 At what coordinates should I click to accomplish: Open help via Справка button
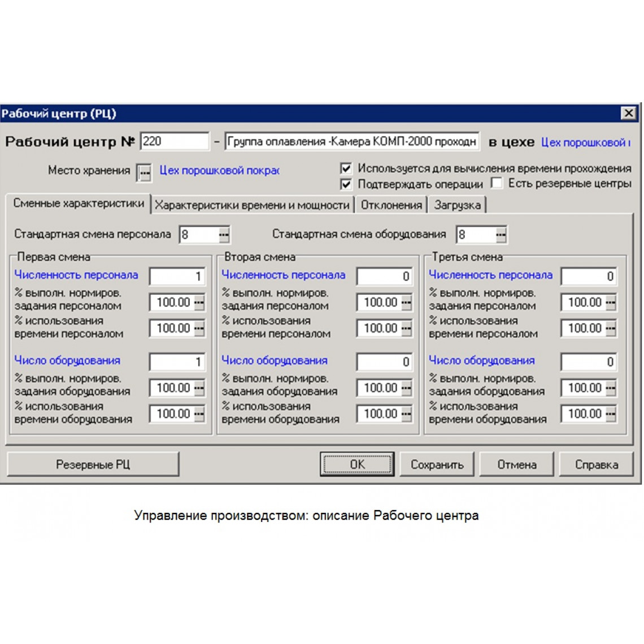coord(597,464)
